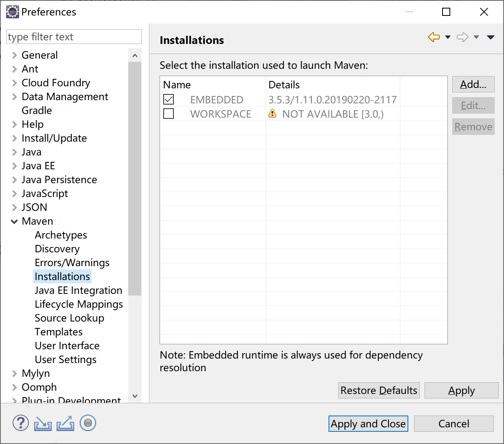504x444 pixels.
Task: Expand the Java Persistence node
Action: [x=15, y=180]
